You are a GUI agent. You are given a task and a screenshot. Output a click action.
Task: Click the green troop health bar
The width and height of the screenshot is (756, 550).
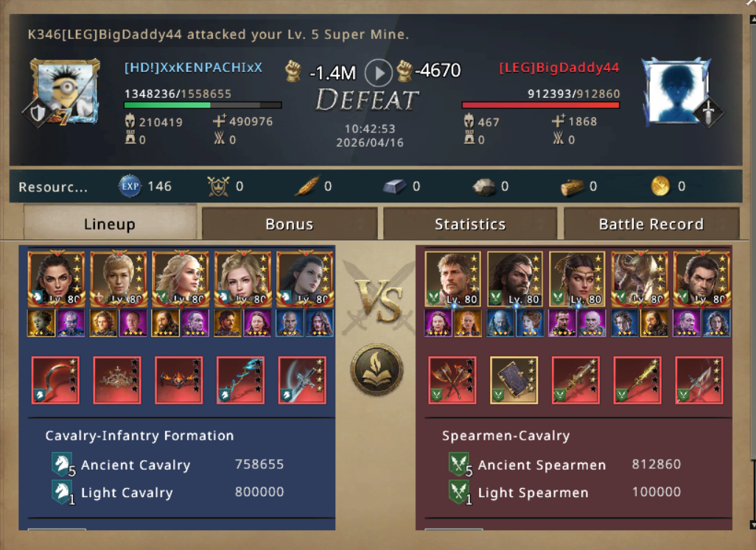click(x=203, y=105)
